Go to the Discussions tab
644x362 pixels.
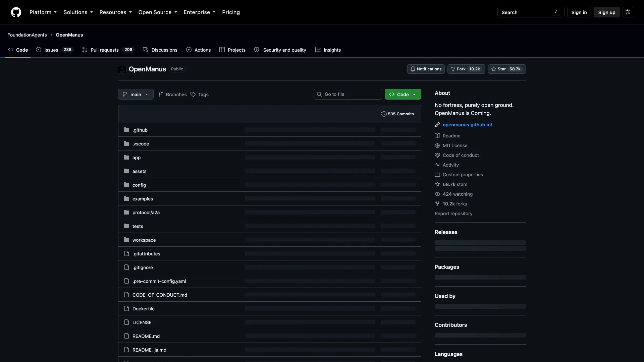pos(160,50)
